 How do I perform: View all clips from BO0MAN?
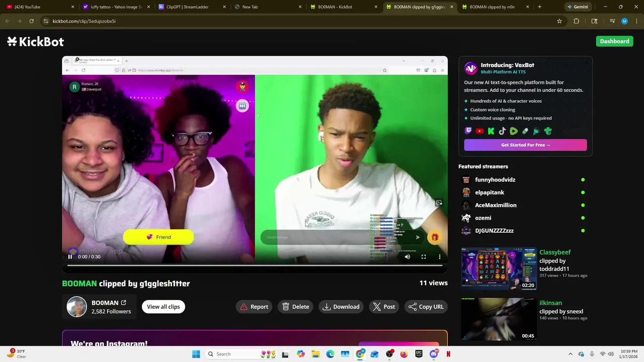point(163,307)
